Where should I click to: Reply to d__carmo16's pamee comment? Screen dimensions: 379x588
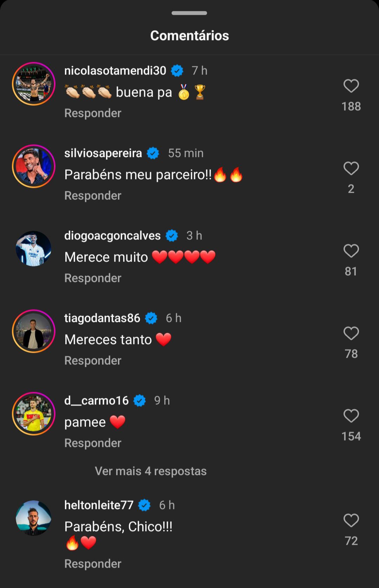click(x=93, y=443)
